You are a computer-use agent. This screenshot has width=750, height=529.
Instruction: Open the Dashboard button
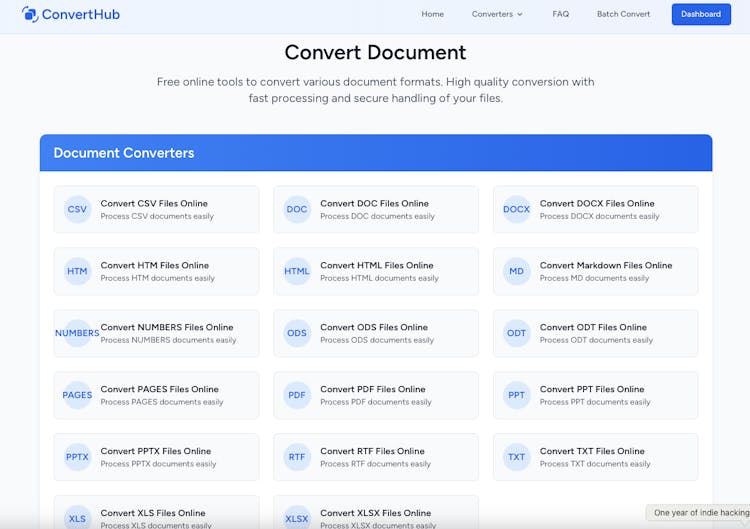(701, 14)
